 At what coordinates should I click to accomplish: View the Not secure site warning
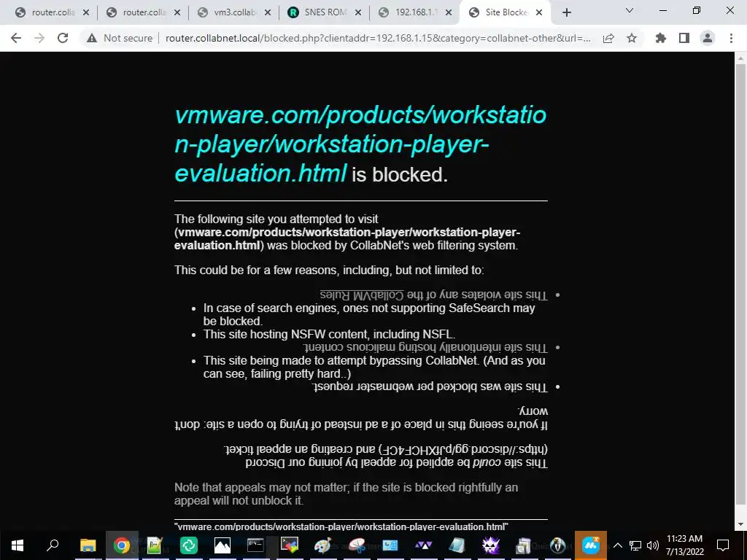point(120,38)
